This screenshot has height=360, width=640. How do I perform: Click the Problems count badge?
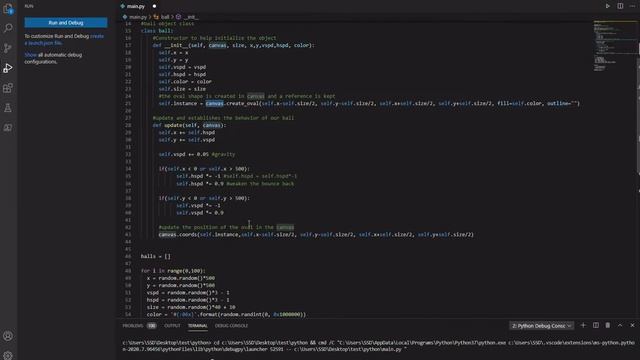[x=152, y=326]
